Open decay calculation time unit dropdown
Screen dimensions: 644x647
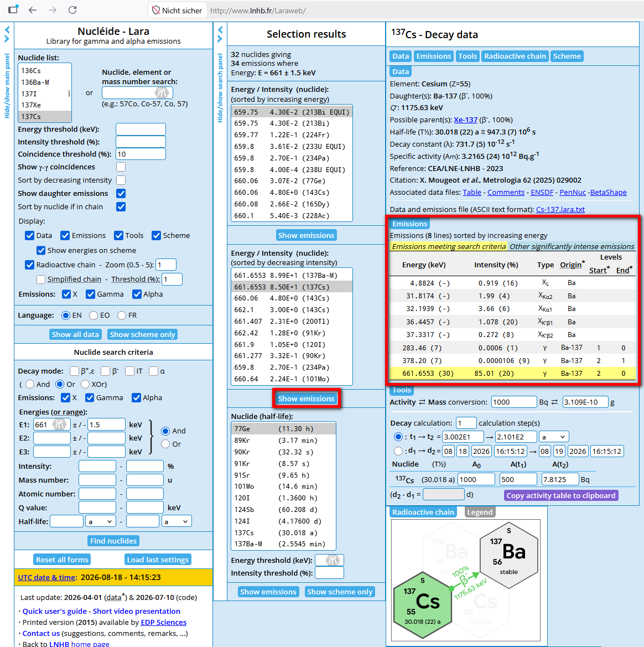(554, 437)
